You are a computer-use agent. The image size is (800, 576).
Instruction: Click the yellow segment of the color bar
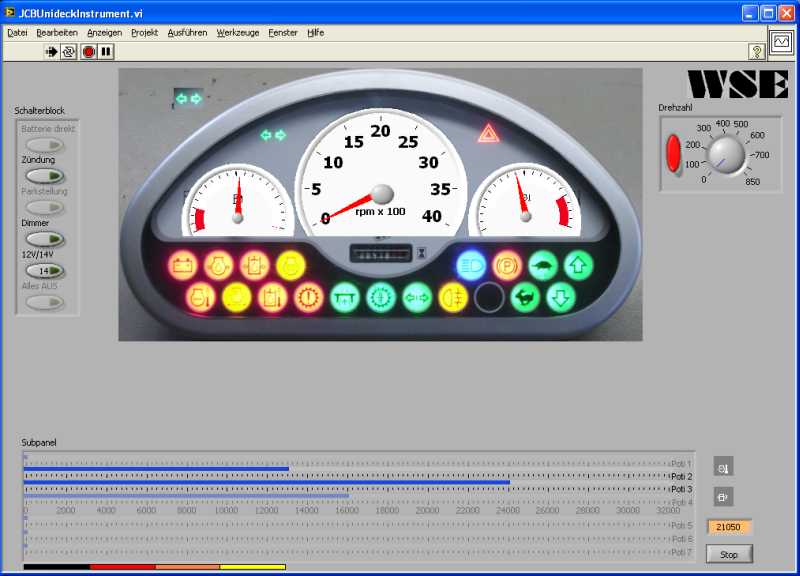[253, 567]
